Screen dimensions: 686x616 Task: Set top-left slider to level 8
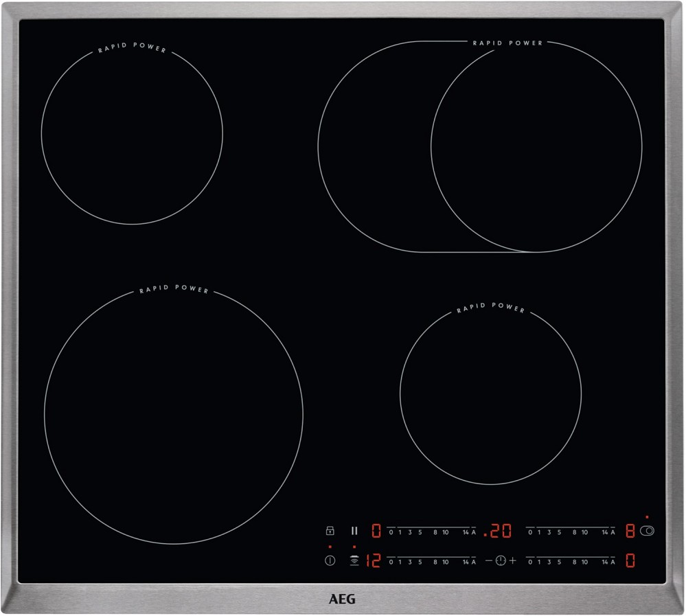(x=435, y=532)
